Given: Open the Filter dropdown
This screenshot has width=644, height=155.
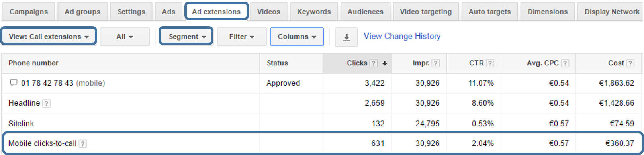Looking at the screenshot, I should [x=242, y=37].
